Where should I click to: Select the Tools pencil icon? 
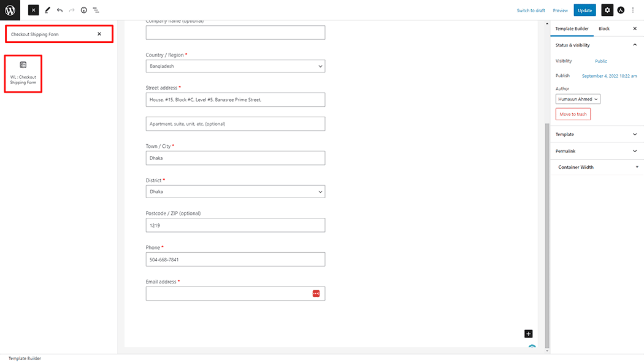coord(47,10)
